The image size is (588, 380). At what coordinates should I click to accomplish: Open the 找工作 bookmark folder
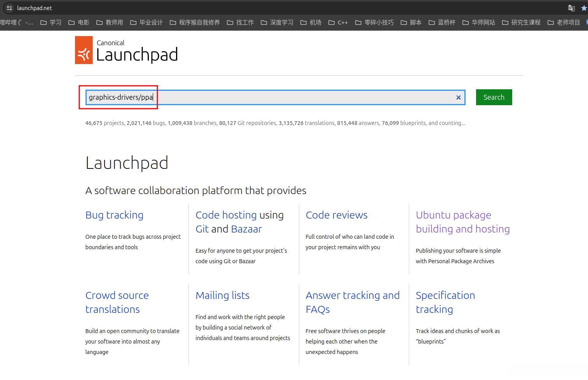[240, 23]
